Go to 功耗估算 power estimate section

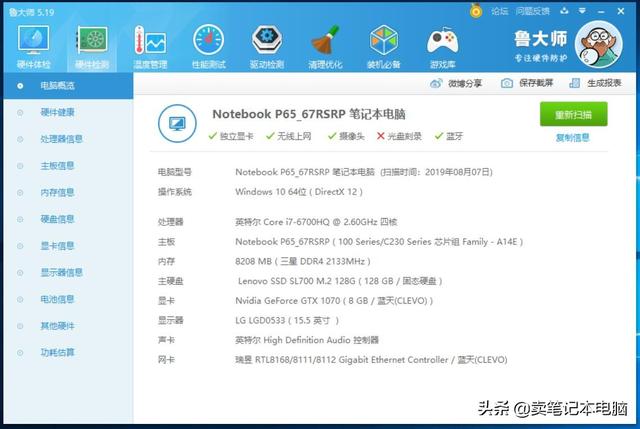(57, 352)
